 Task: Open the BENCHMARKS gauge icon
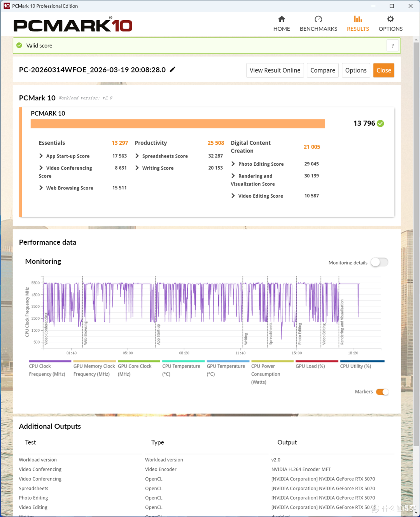(318, 19)
